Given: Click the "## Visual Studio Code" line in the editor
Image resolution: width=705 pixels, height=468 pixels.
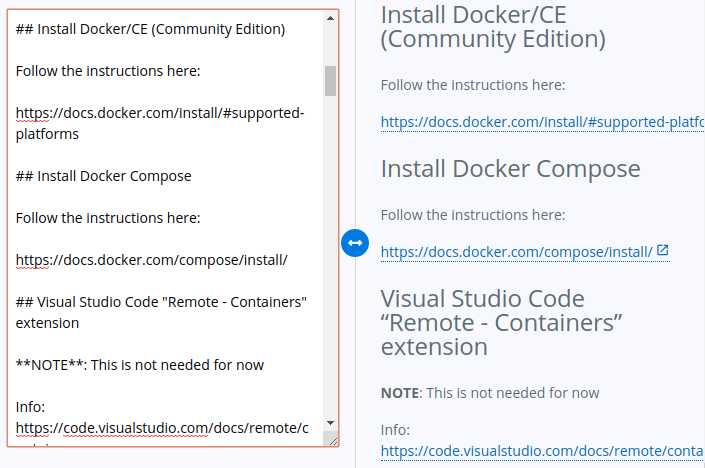Looking at the screenshot, I should (x=160, y=302).
